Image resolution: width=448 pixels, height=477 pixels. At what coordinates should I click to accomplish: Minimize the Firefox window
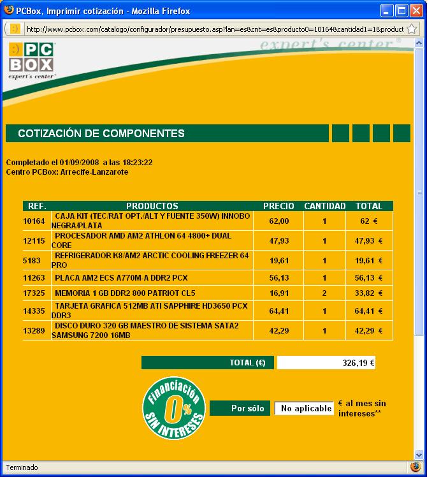point(387,11)
